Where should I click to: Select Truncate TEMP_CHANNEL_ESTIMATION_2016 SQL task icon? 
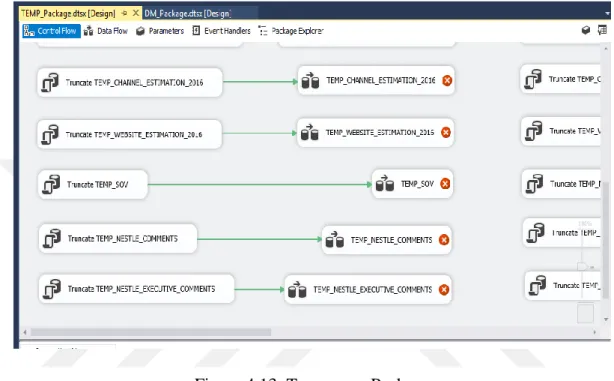[50, 83]
